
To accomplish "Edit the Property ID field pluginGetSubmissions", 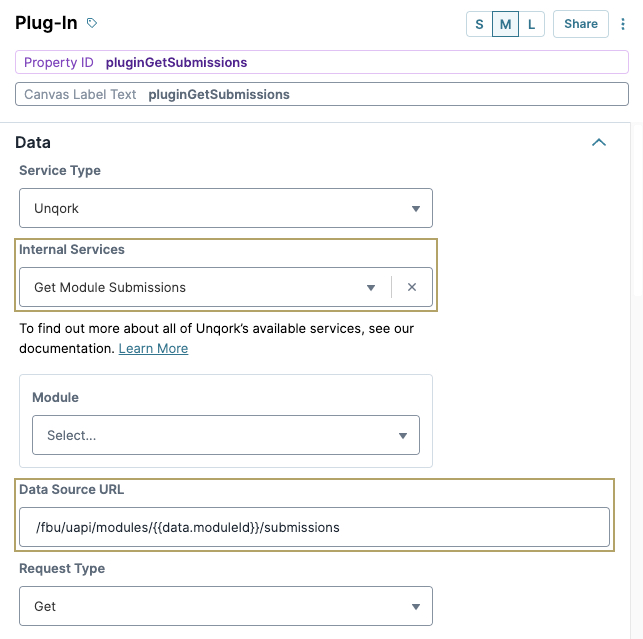I will tap(322, 62).
